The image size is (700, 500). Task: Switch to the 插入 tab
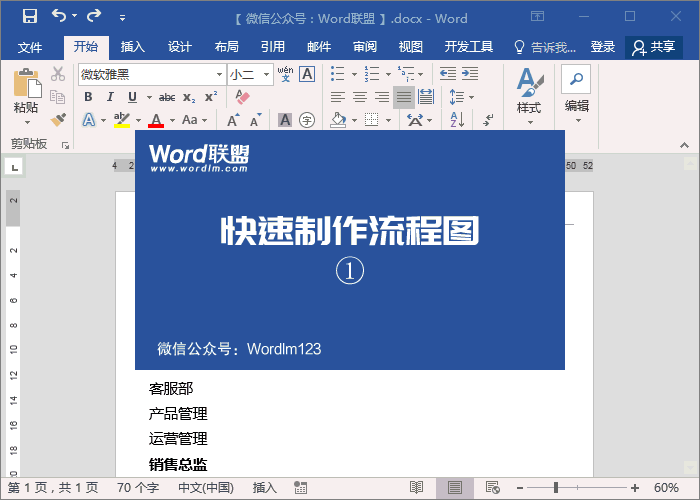133,47
